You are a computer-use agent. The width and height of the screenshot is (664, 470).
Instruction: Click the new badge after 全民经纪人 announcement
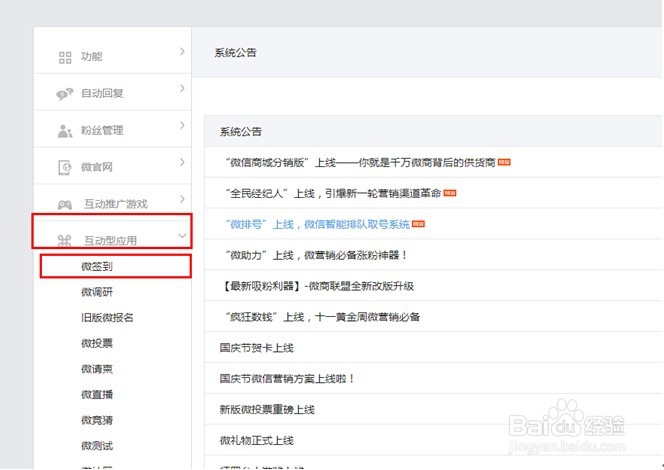(x=450, y=193)
